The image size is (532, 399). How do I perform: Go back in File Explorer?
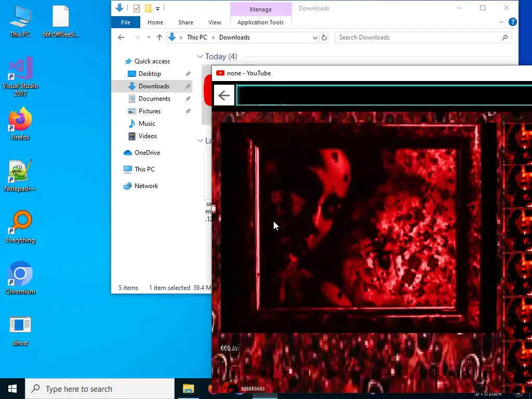pos(121,37)
